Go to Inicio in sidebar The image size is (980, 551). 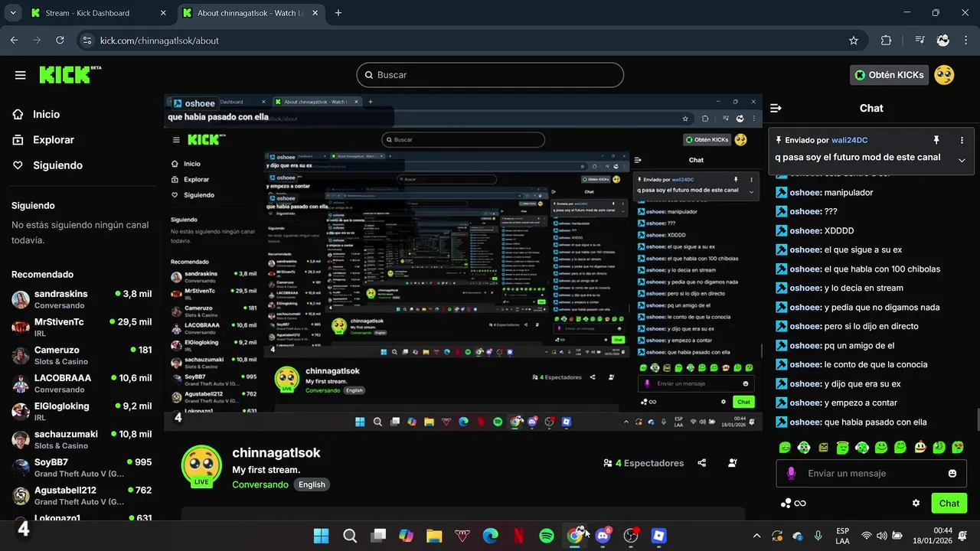click(46, 114)
